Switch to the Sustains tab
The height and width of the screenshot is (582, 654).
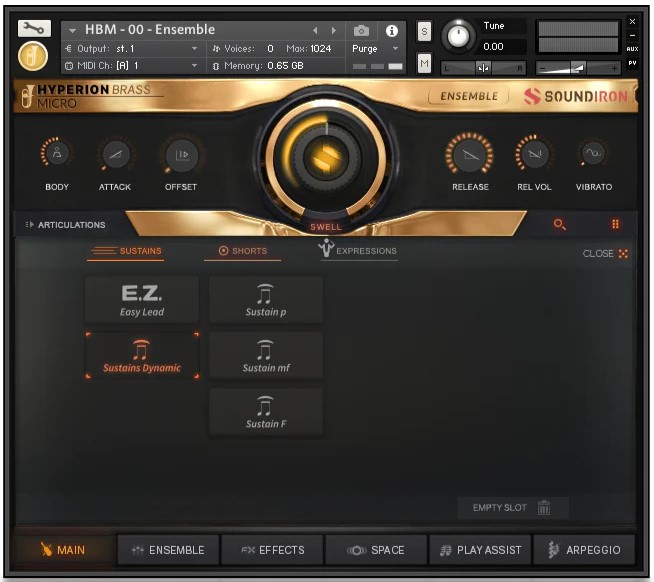coord(126,251)
